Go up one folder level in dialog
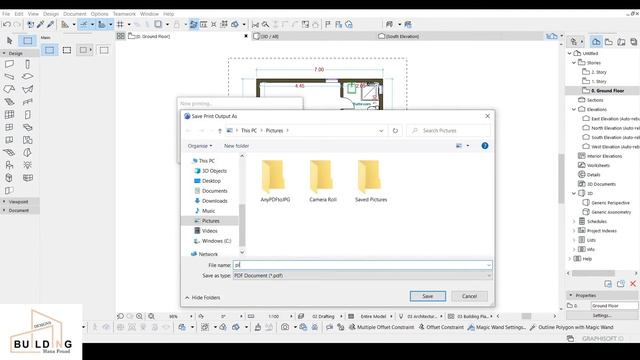The width and height of the screenshot is (640, 360). pyautogui.click(x=220, y=131)
